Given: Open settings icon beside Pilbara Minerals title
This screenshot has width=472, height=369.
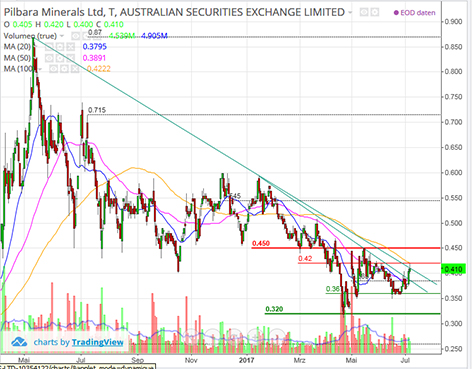Looking at the screenshot, I should pos(375,13).
